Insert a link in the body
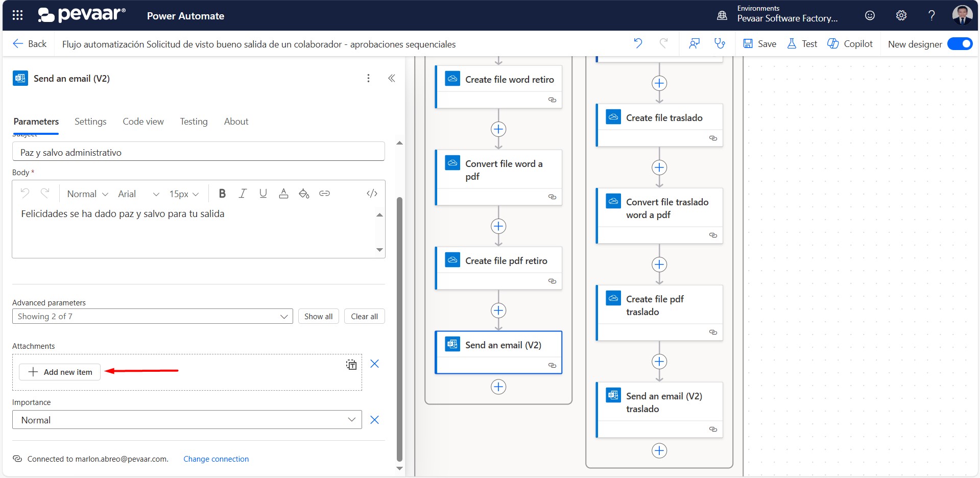Screen dimensions: 980x478 tap(324, 194)
